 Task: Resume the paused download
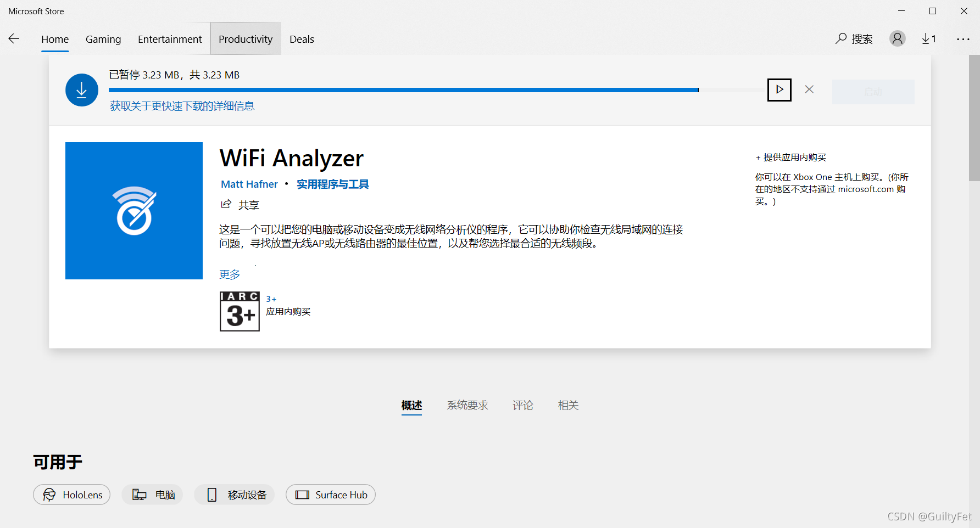point(779,89)
